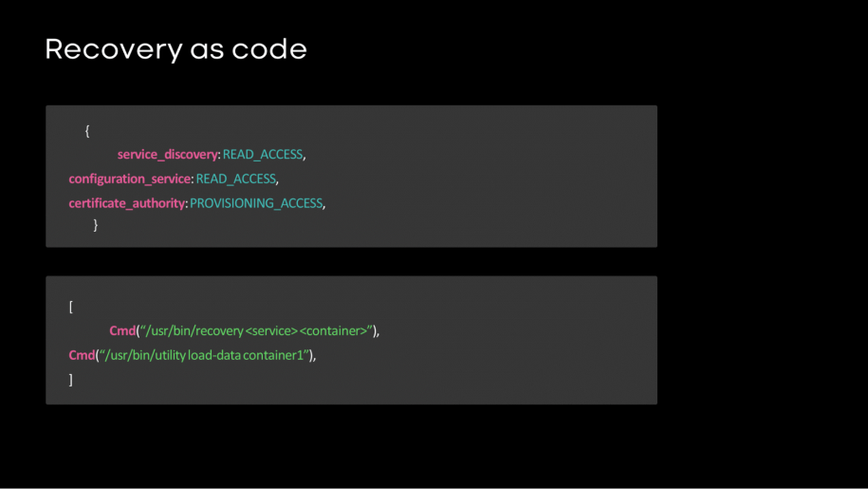The image size is (868, 489).
Task: Click the "Recovery as code" slide title
Action: 175,49
